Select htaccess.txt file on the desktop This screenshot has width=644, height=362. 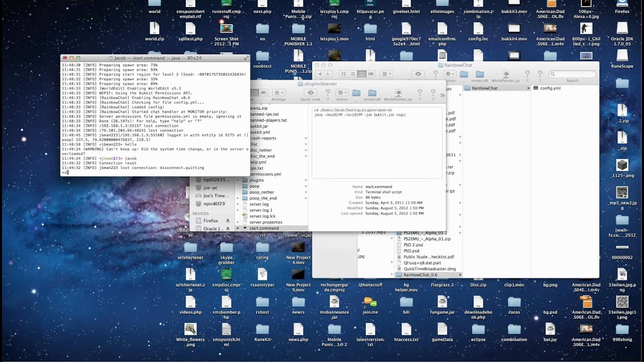[x=407, y=332]
